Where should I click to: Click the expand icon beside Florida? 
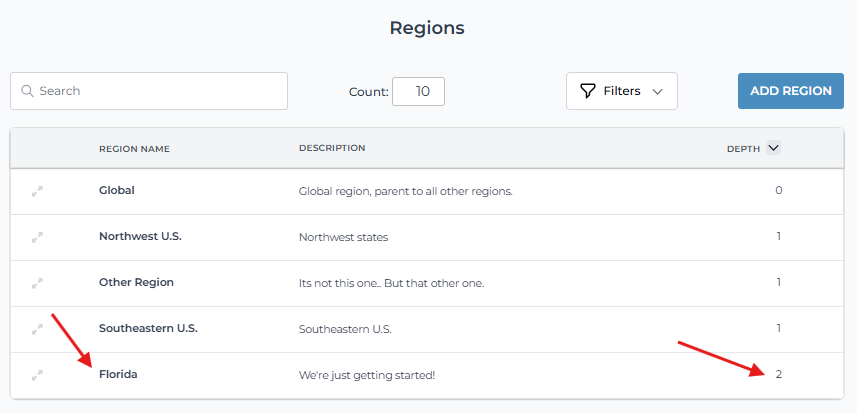click(37, 375)
